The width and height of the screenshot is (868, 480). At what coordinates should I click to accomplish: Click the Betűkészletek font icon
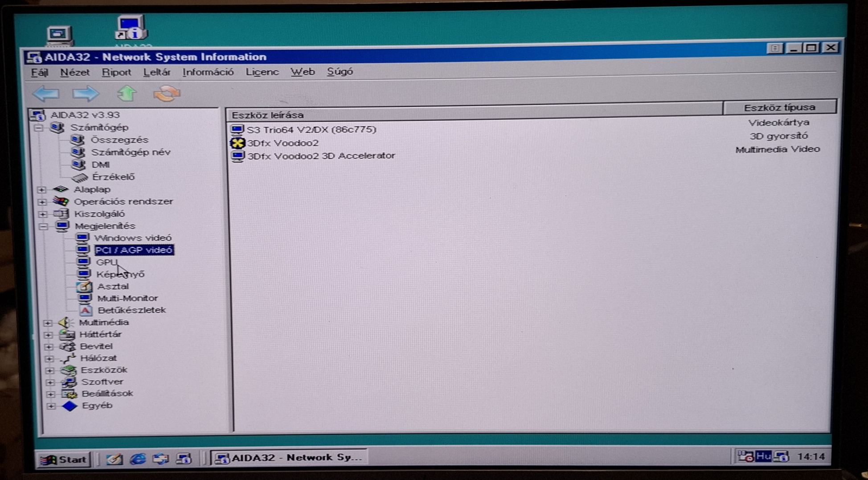coord(85,310)
